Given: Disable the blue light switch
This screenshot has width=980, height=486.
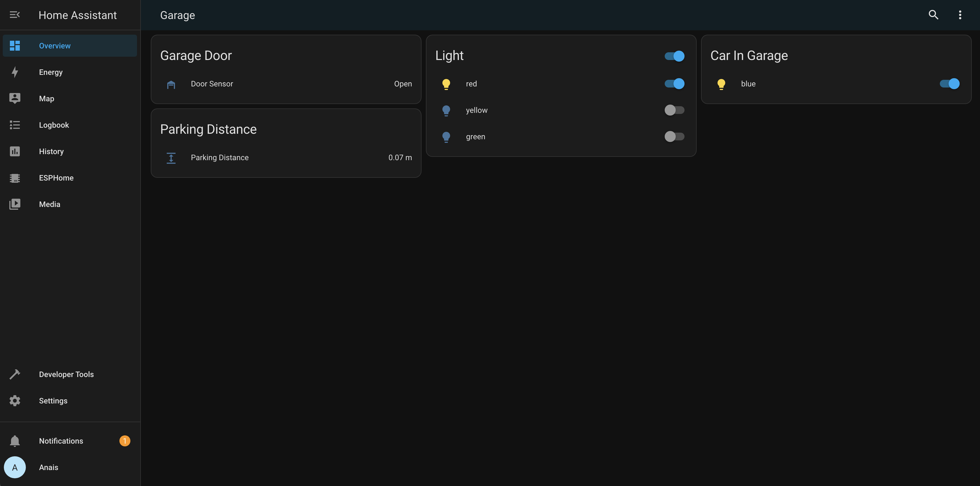Looking at the screenshot, I should coord(949,84).
